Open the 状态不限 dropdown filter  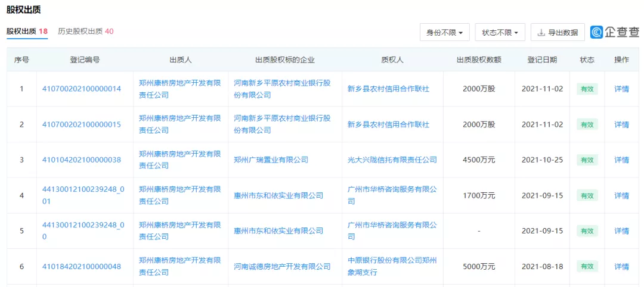click(500, 32)
